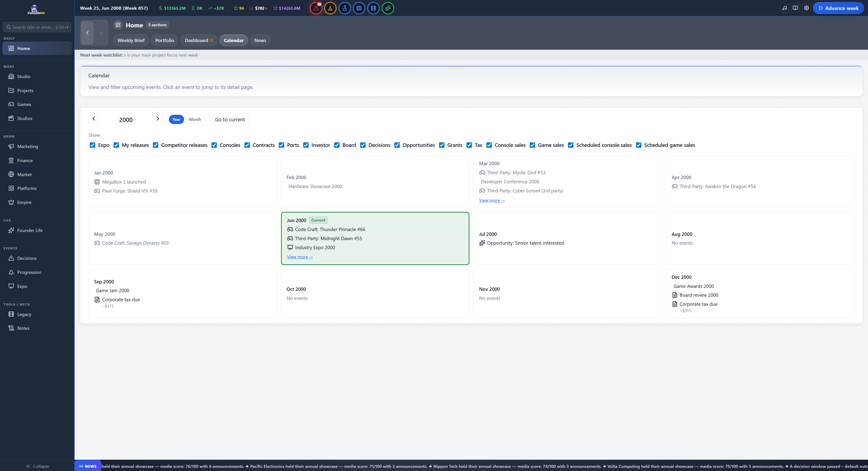Click the film strip icon
This screenshot has height=471, width=868.
(374, 8)
